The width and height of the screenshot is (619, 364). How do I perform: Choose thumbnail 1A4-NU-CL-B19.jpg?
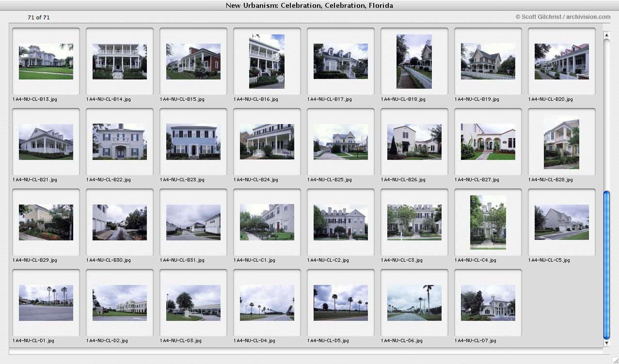[x=488, y=62]
